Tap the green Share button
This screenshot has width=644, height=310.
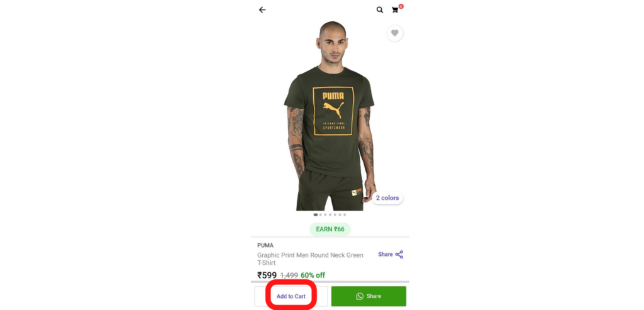[x=369, y=296]
